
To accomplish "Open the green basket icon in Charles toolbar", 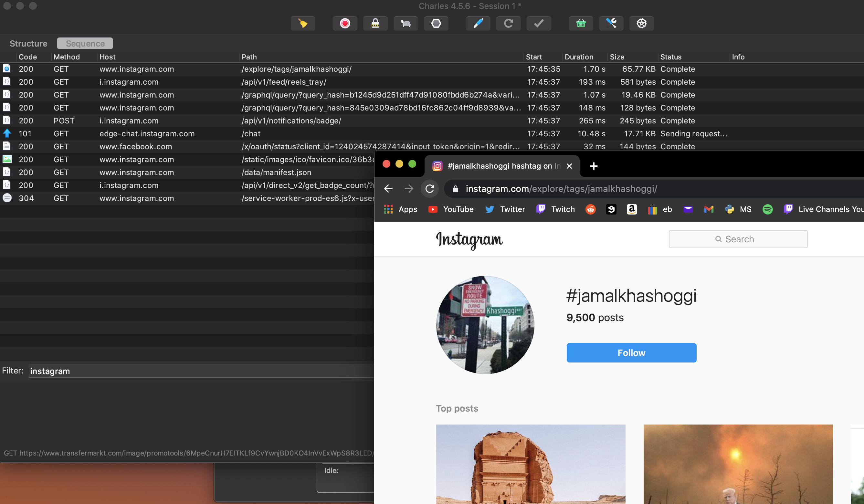I will (581, 23).
